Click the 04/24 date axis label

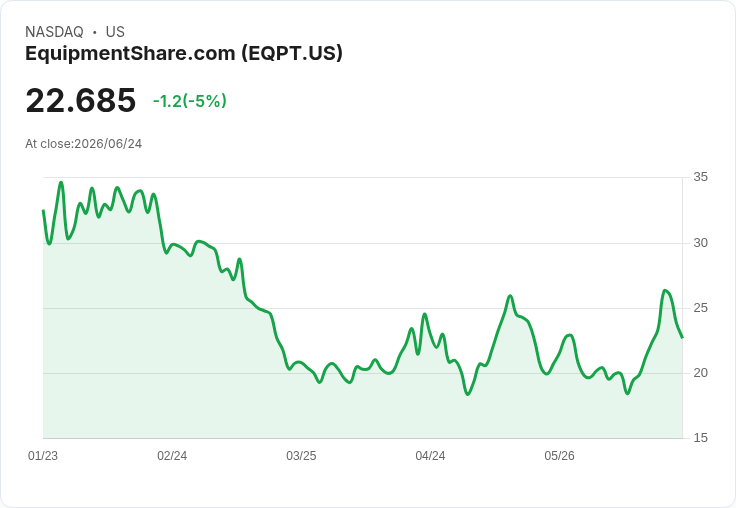click(430, 456)
